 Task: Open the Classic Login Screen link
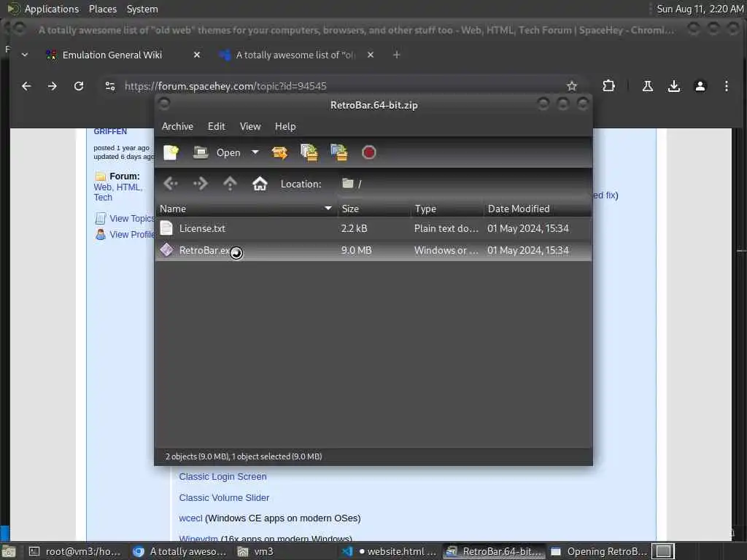pyautogui.click(x=222, y=477)
